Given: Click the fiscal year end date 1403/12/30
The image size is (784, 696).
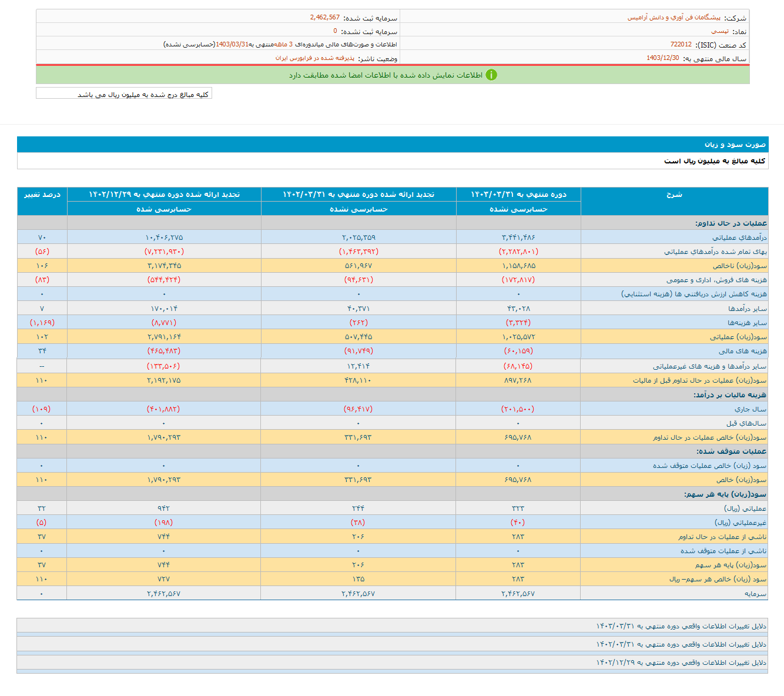Looking at the screenshot, I should coord(662,58).
